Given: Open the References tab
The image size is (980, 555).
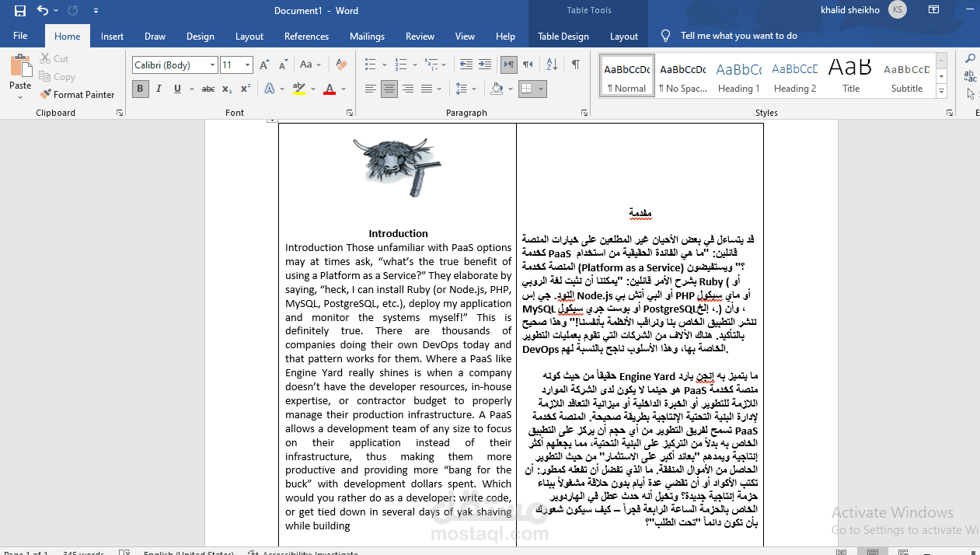Looking at the screenshot, I should click(x=306, y=36).
